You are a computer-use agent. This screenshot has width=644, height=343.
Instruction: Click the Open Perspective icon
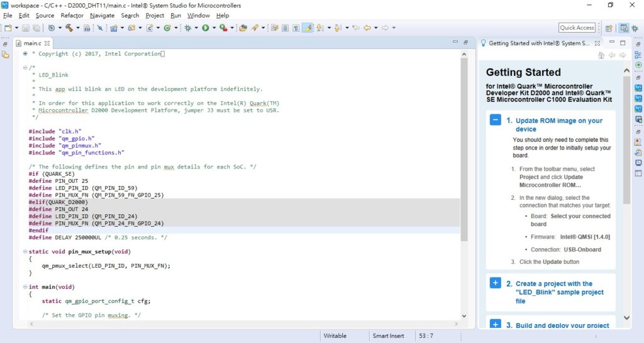pos(609,28)
